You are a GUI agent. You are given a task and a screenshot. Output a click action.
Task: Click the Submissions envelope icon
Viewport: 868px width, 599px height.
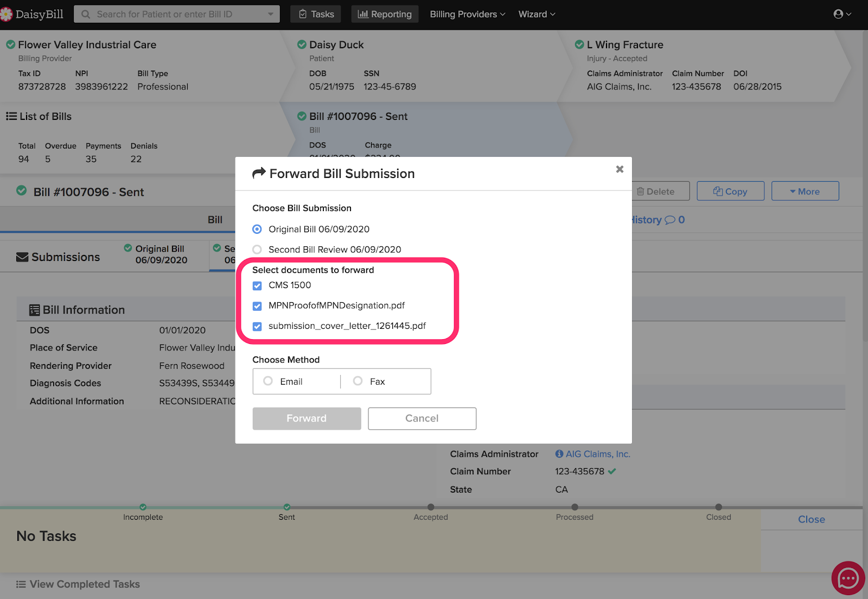22,257
